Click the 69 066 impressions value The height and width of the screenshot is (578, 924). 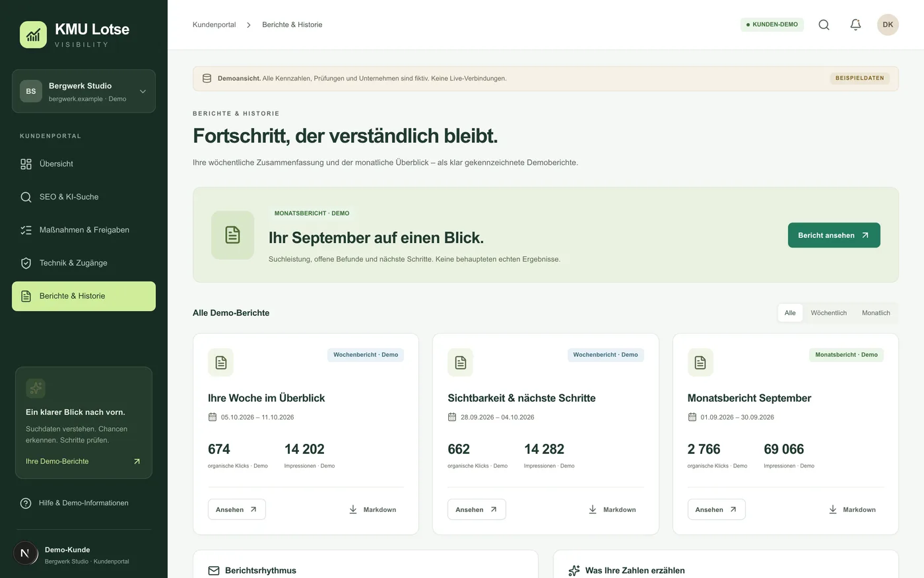point(783,449)
